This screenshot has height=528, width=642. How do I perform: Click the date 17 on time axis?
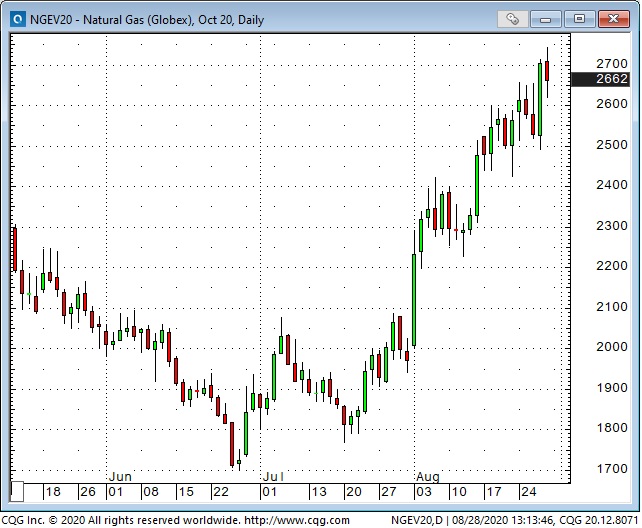click(x=494, y=492)
